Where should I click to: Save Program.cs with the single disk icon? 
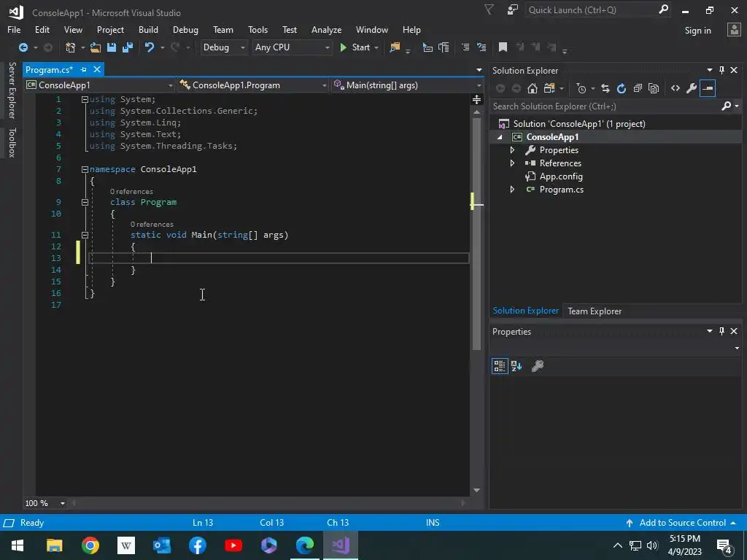pyautogui.click(x=112, y=47)
